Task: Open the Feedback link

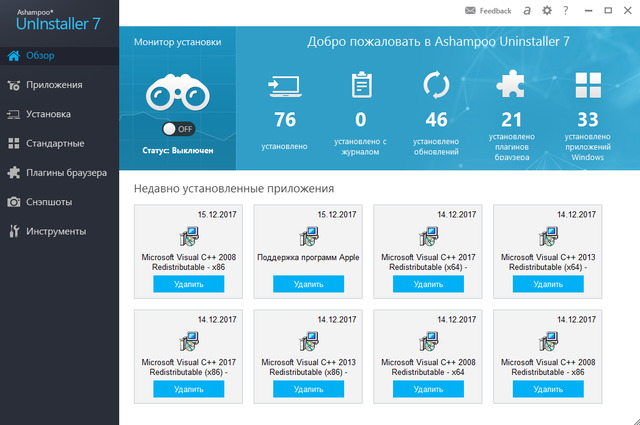Action: click(x=488, y=10)
